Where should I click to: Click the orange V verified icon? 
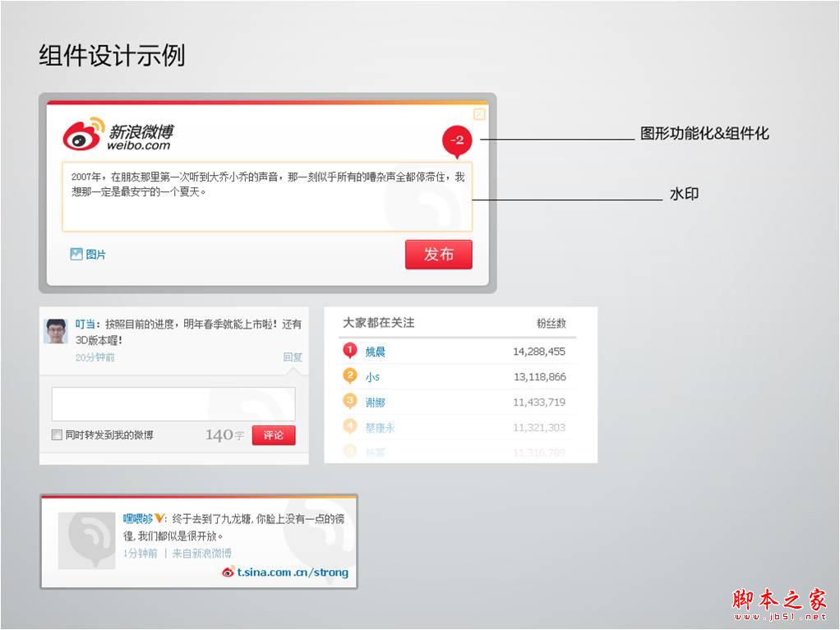[159, 519]
